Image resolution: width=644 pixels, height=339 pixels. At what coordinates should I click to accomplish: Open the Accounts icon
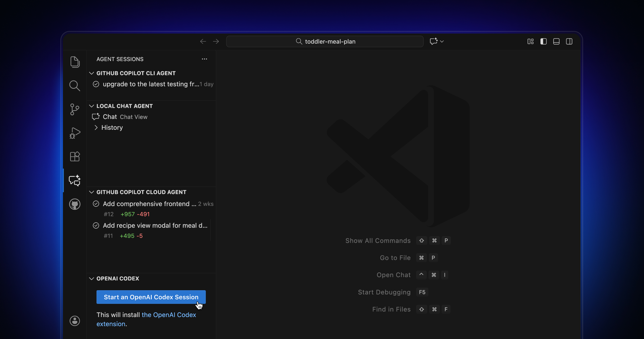point(75,321)
